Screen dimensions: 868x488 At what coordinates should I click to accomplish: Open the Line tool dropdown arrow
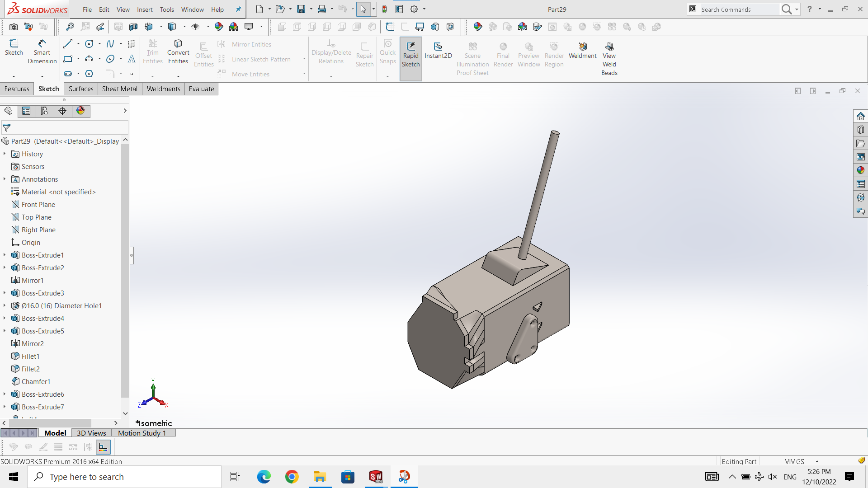(x=78, y=44)
